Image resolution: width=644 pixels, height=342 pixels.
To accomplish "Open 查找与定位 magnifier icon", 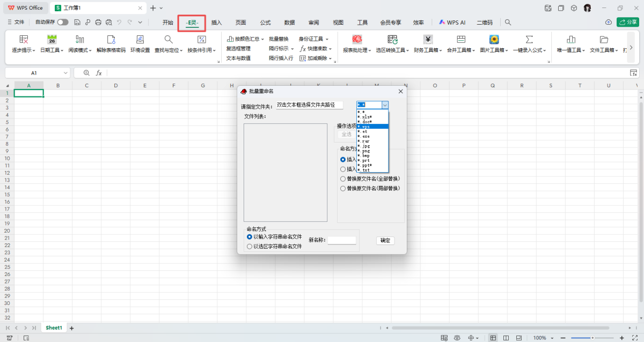I will (169, 40).
